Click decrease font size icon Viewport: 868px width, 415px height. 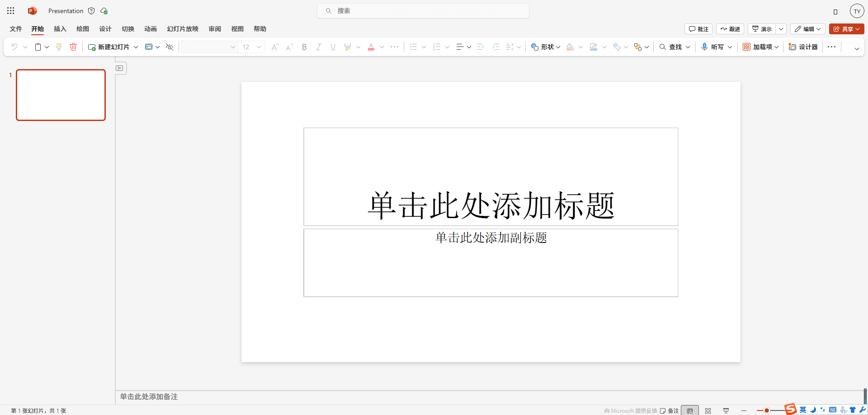click(x=290, y=47)
